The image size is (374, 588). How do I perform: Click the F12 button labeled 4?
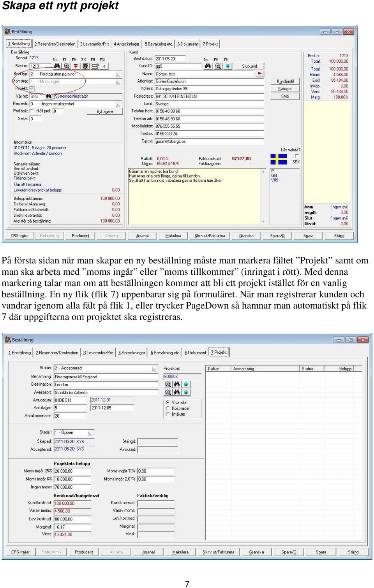coord(104,66)
